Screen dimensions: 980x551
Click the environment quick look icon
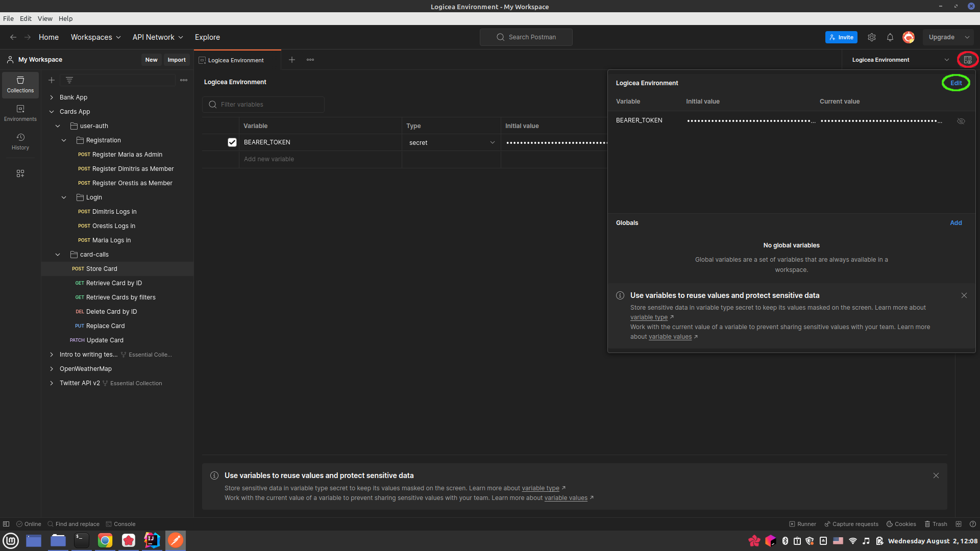[967, 60]
